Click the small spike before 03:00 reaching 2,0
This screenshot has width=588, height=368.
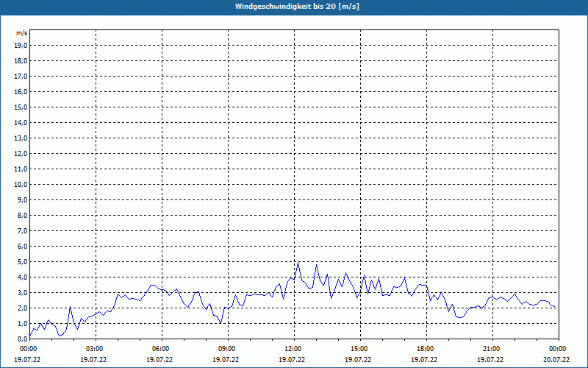tap(70, 307)
